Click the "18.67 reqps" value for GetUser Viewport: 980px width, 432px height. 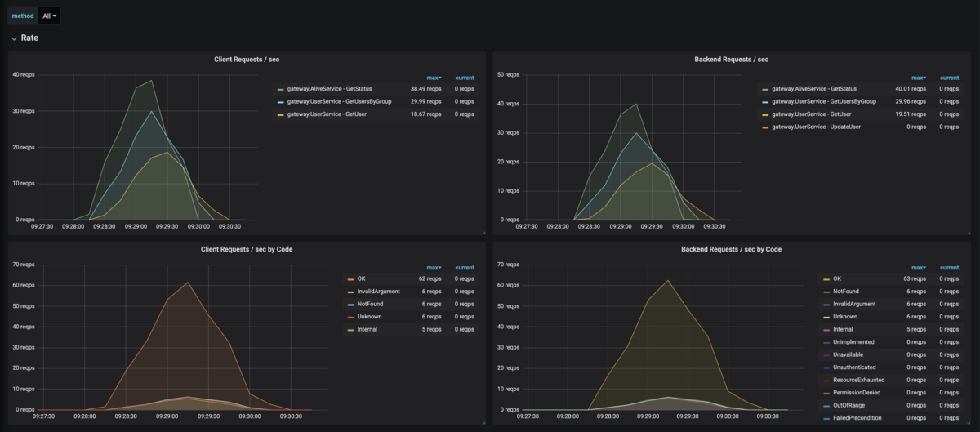click(426, 114)
